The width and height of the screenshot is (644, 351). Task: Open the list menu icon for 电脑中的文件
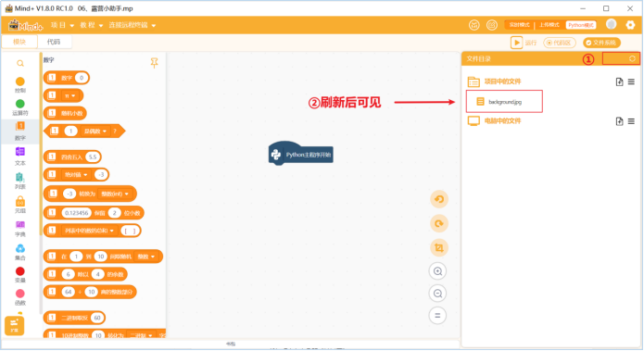631,121
